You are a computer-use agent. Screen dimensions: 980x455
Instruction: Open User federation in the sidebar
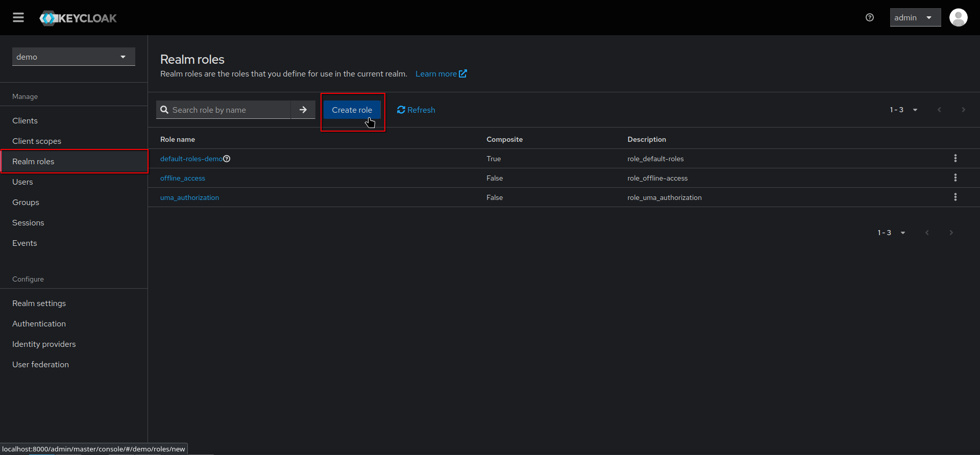pyautogui.click(x=73, y=365)
